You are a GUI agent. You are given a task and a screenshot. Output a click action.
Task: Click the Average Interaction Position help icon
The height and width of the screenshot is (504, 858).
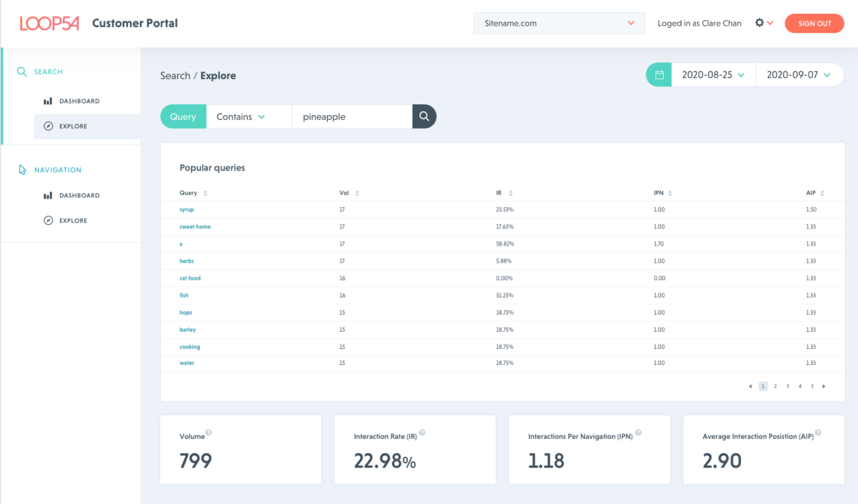click(x=818, y=433)
